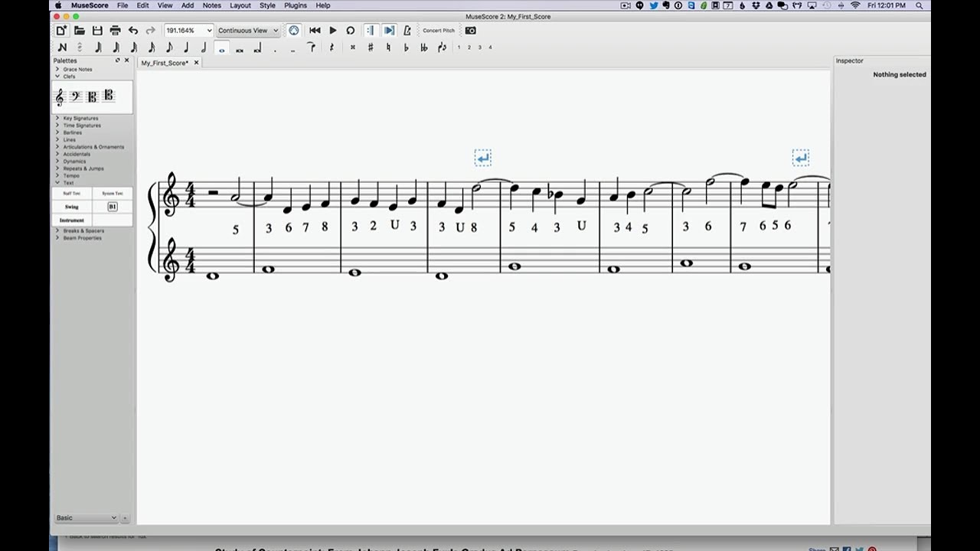Expand the Articulations & Ornaments palette
The width and height of the screenshot is (980, 551).
point(57,147)
